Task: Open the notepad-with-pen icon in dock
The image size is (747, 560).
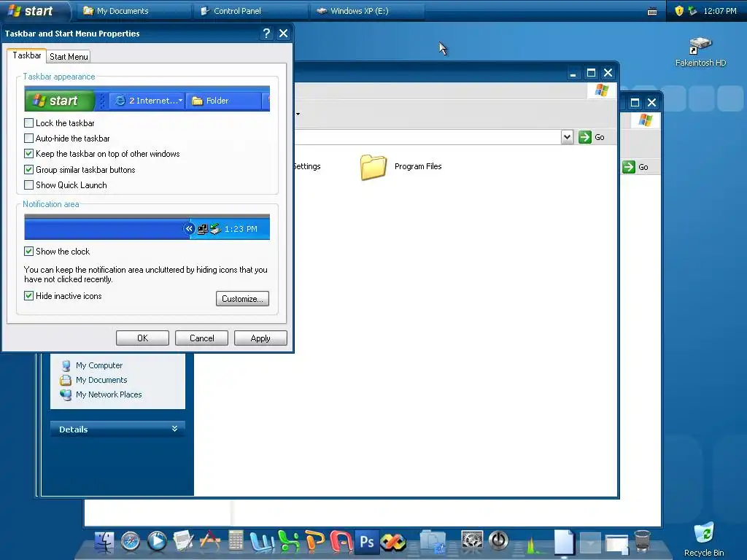Action: click(x=183, y=542)
